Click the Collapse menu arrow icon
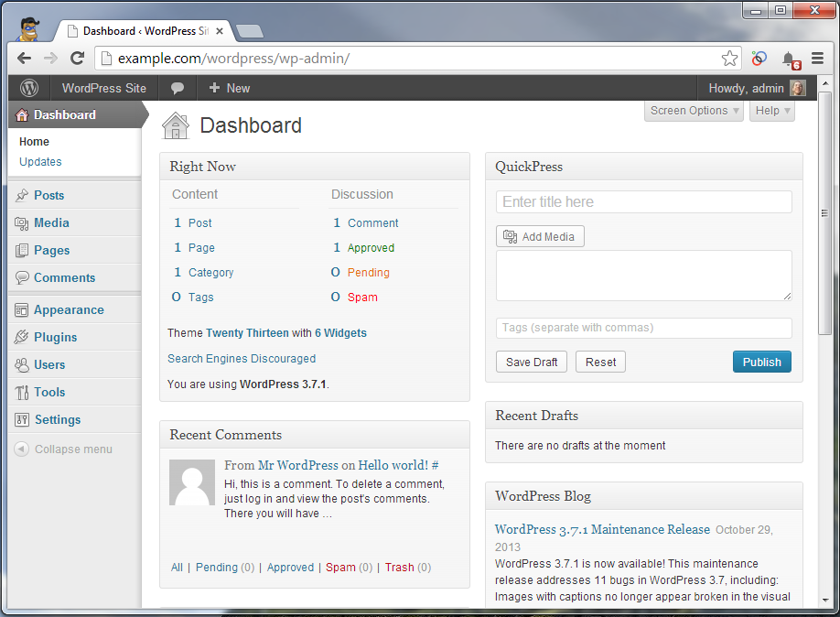Viewport: 840px width, 617px height. coord(21,449)
